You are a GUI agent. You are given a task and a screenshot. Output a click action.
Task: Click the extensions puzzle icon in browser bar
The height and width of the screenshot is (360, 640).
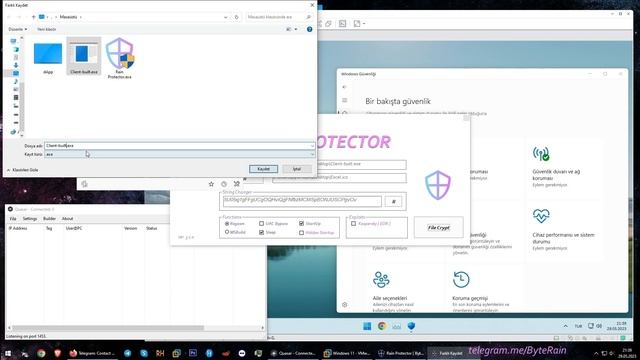[237, 184]
